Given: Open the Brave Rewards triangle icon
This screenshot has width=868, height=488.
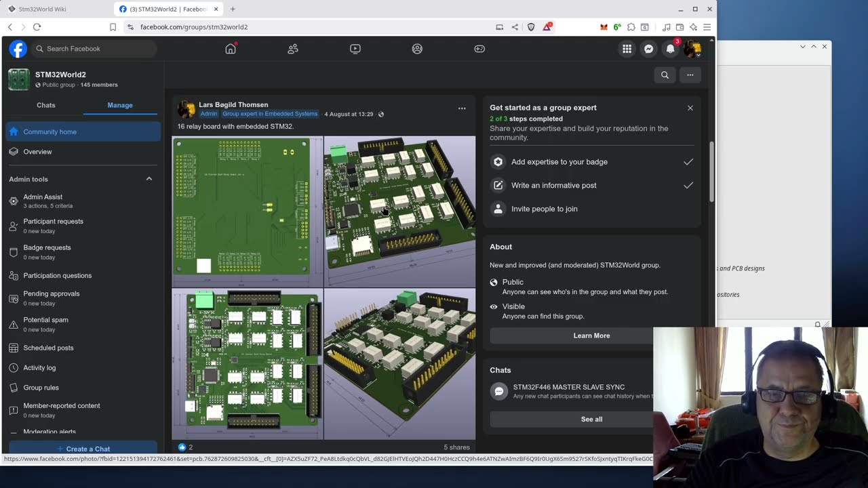Looking at the screenshot, I should (x=547, y=27).
